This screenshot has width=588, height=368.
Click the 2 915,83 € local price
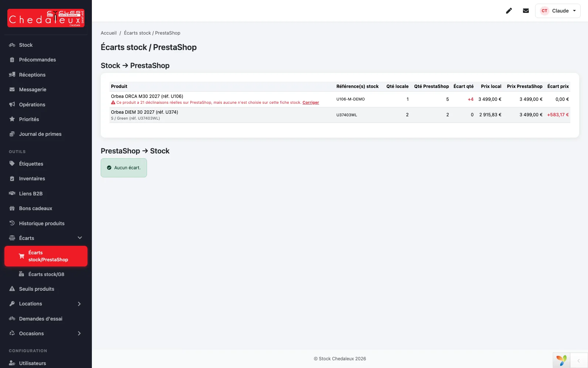(490, 115)
